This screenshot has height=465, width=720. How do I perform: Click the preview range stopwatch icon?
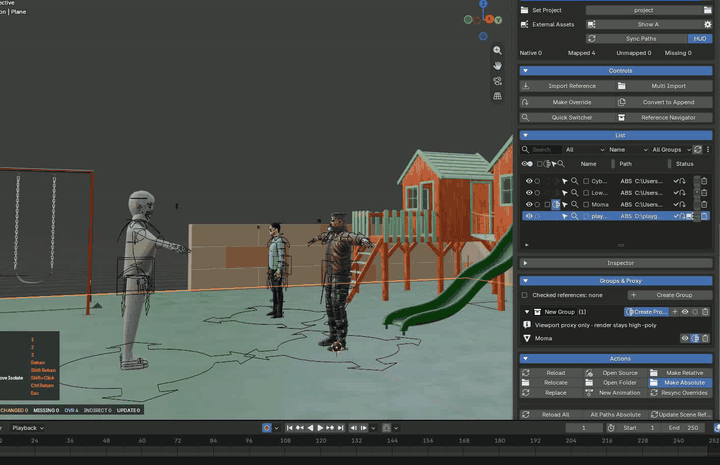point(611,428)
